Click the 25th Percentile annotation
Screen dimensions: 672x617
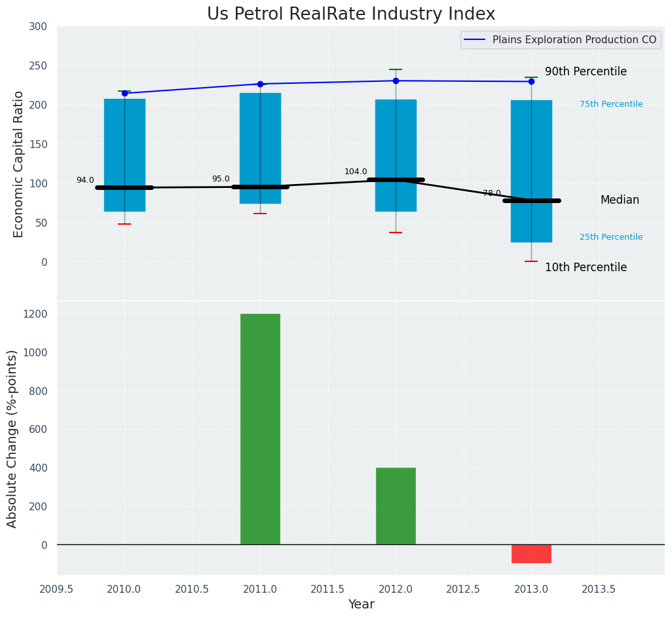[x=610, y=238]
